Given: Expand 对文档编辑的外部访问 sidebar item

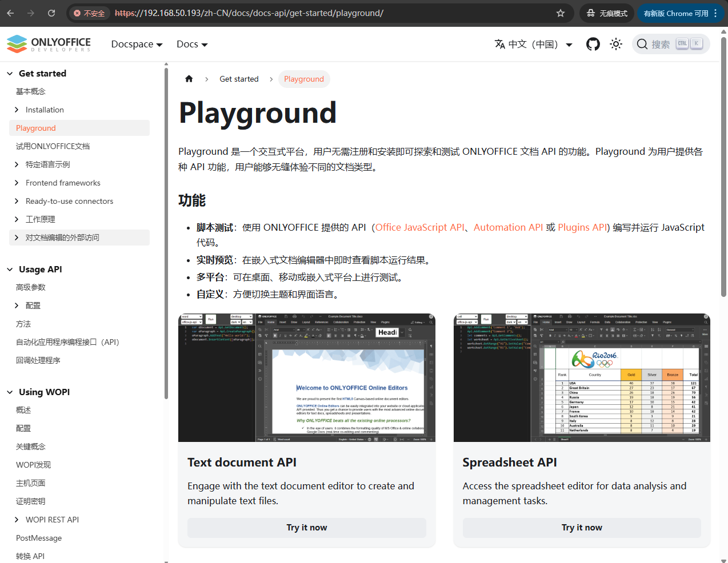Looking at the screenshot, I should tap(17, 238).
